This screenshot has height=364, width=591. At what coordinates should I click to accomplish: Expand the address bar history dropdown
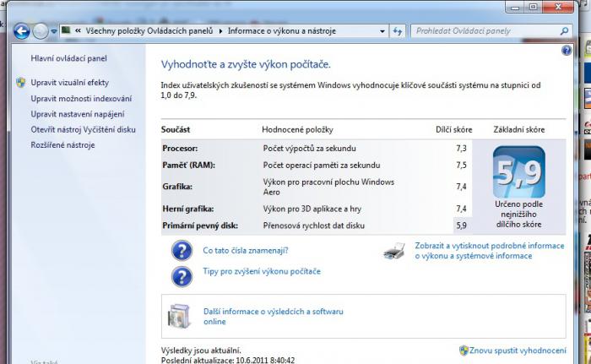pos(381,31)
